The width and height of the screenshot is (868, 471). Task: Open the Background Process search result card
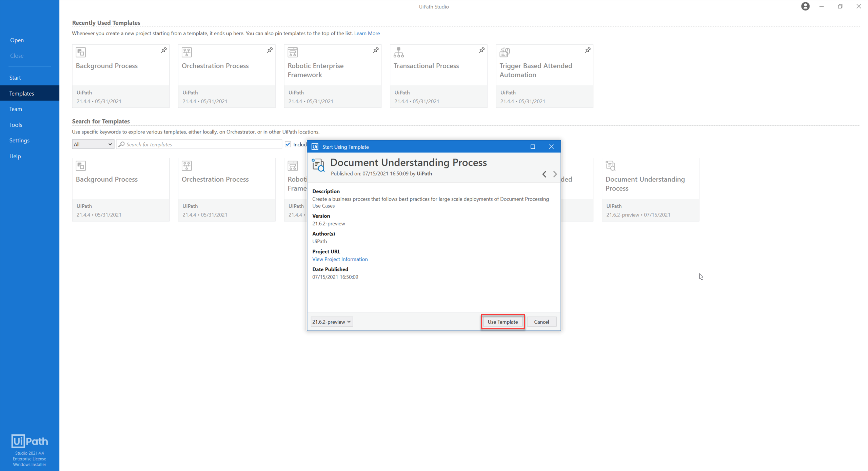click(120, 189)
